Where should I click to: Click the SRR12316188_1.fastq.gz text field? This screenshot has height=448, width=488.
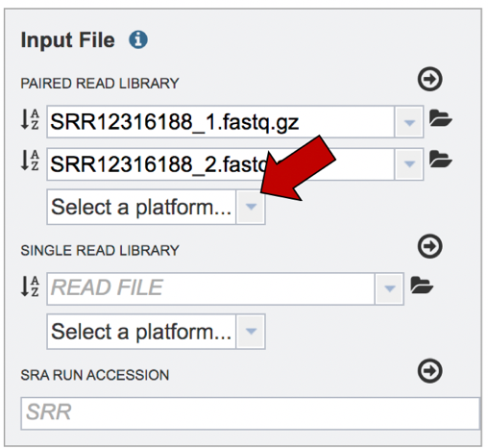coord(221,122)
